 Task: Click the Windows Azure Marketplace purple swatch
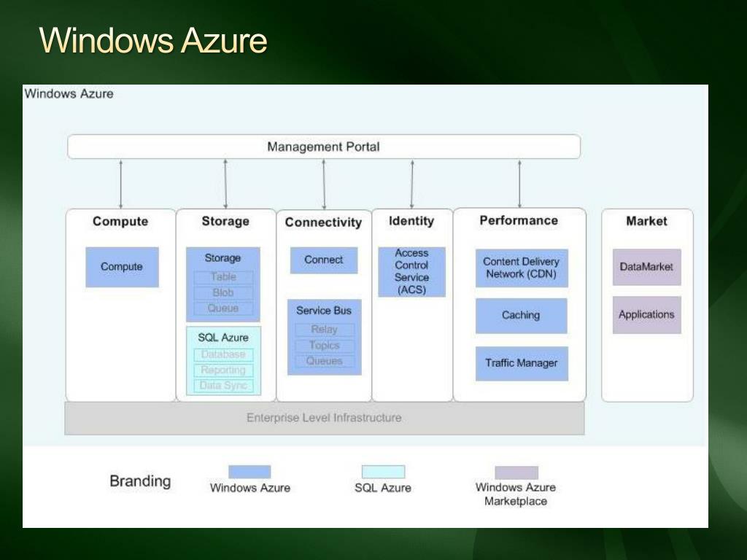point(516,472)
